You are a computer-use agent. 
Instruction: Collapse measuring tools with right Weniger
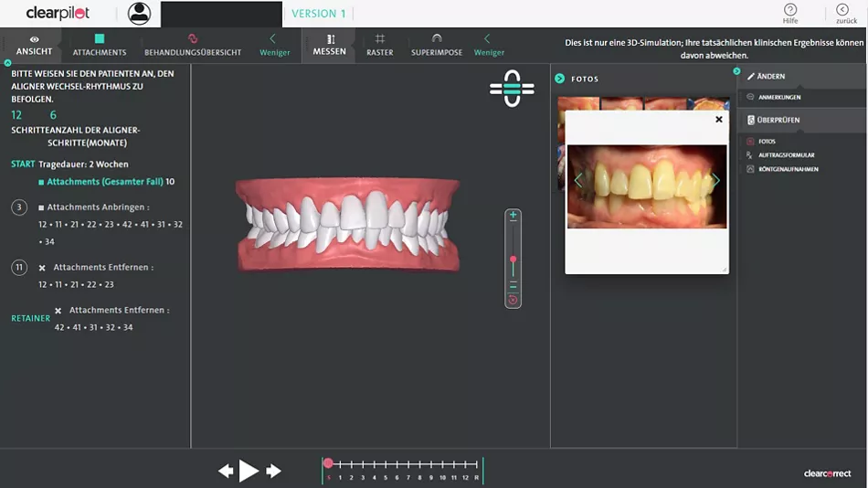click(489, 45)
